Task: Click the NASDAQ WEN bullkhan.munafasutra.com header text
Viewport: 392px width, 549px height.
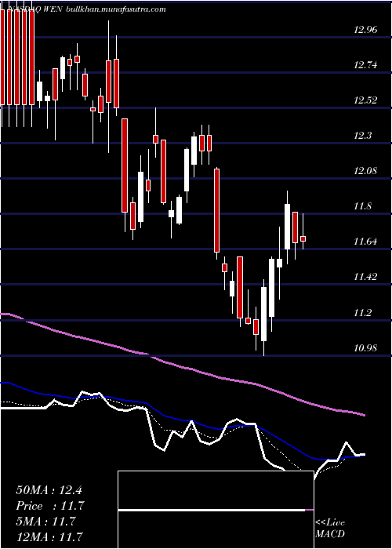Action: click(x=86, y=9)
